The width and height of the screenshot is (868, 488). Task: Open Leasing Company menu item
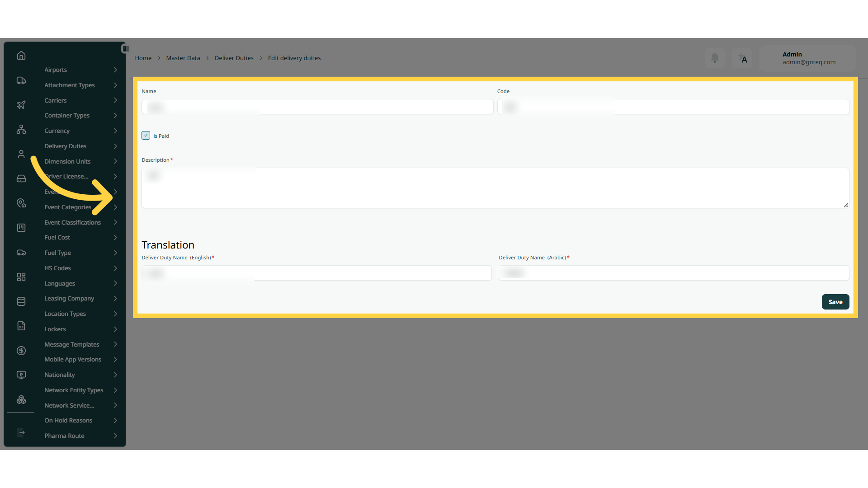(80, 298)
